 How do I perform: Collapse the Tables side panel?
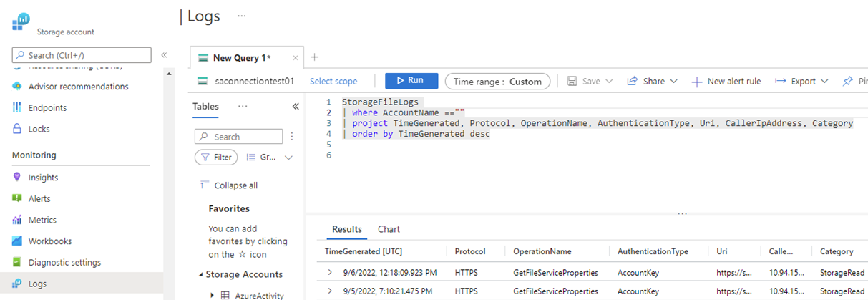(x=296, y=107)
